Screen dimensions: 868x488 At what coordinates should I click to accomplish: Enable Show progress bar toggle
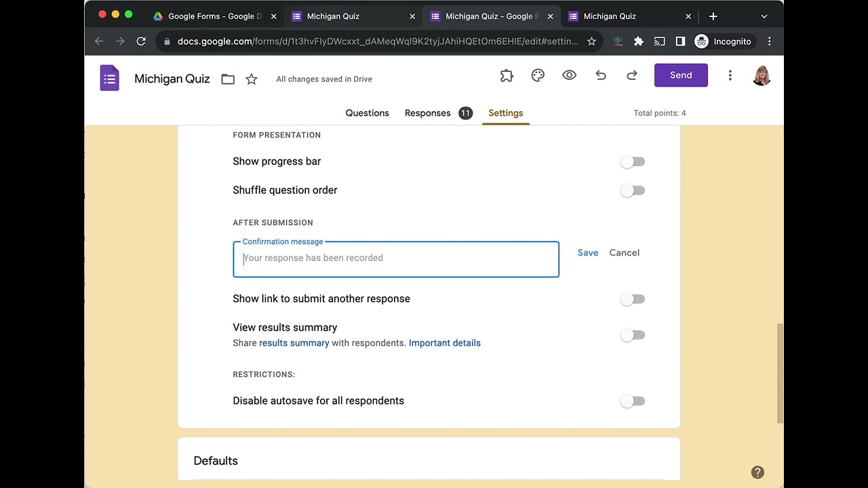click(x=632, y=162)
